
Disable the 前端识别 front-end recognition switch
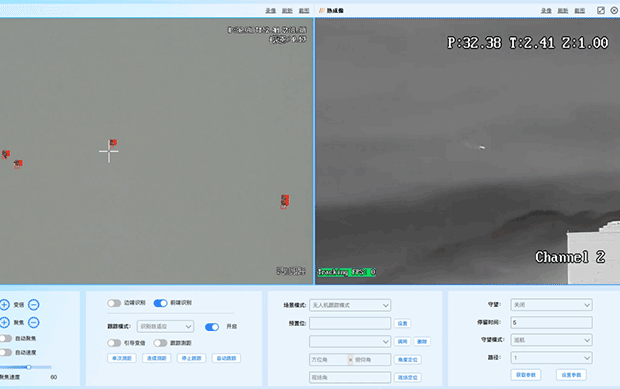[161, 303]
